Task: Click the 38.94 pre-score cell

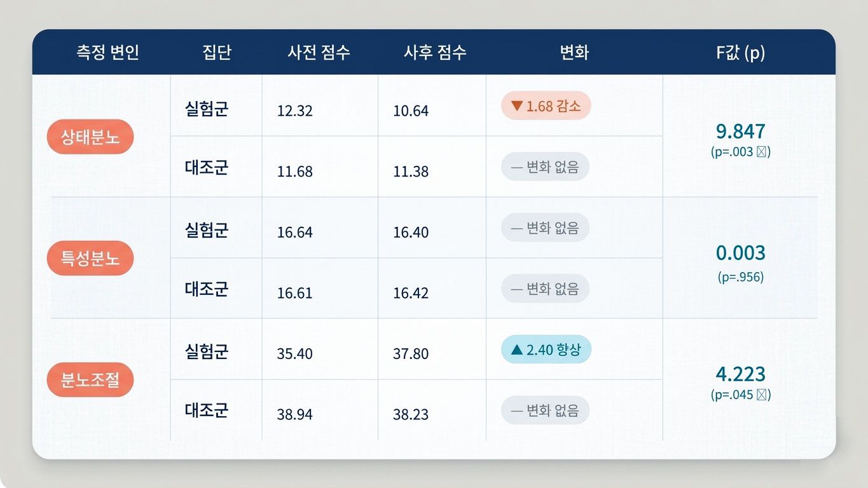Action: tap(295, 415)
